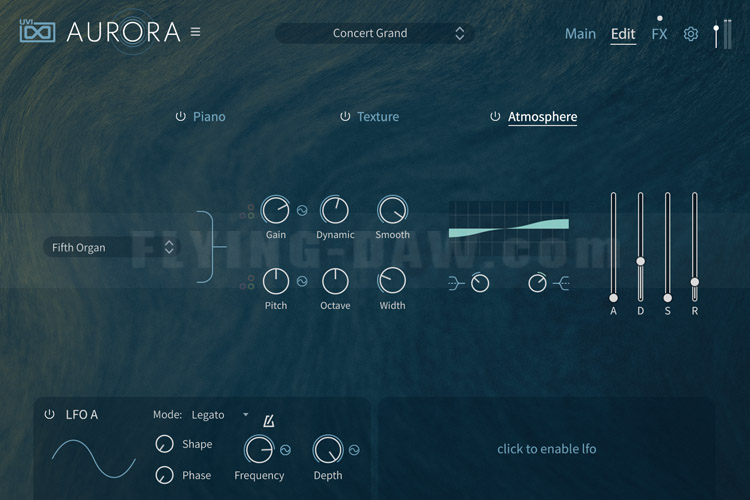Click the Fifth Organ up/down arrows
750x500 pixels.
[169, 247]
